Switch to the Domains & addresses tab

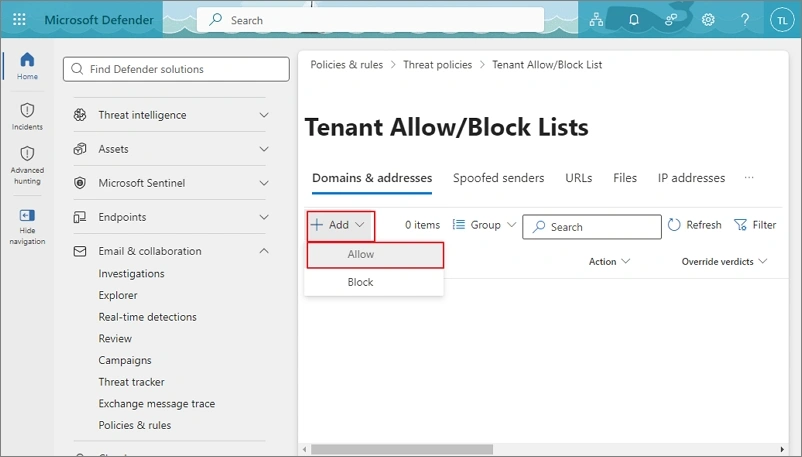click(372, 178)
